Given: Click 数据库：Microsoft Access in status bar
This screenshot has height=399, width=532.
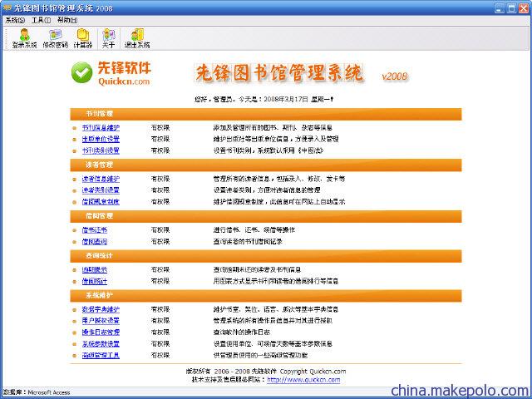Looking at the screenshot, I should 37,392.
